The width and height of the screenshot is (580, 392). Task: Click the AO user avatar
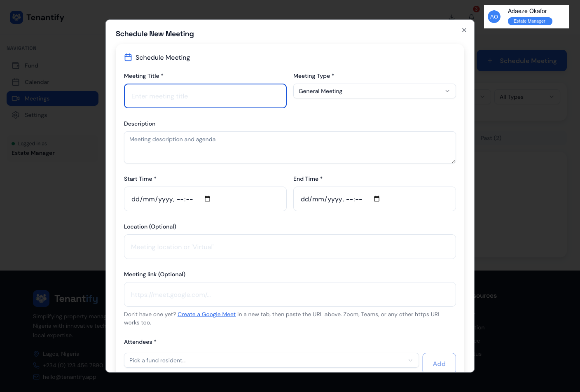pyautogui.click(x=494, y=17)
